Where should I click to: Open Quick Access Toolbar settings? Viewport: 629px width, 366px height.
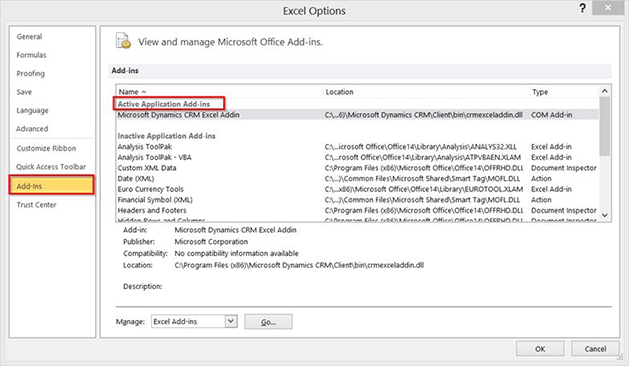point(51,167)
